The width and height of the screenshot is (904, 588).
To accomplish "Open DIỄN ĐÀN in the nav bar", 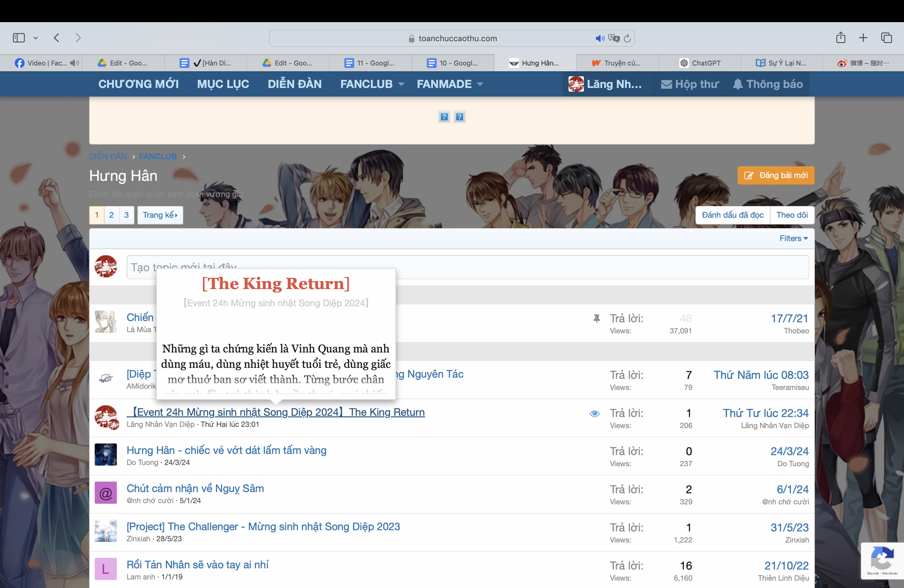I will pos(295,84).
